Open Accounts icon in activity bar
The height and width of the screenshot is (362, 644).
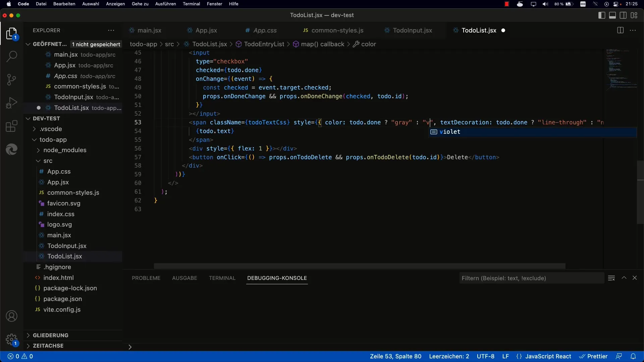[x=12, y=316]
